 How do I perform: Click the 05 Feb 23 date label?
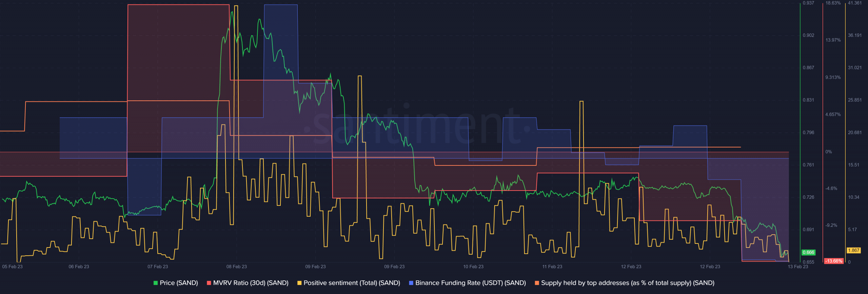13,267
